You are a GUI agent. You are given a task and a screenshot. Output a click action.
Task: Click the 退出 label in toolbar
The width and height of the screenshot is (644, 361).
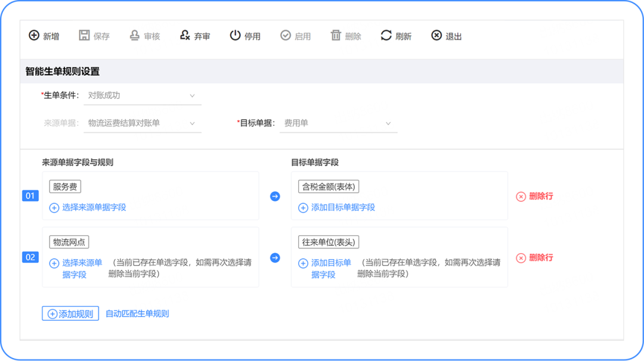coord(454,36)
